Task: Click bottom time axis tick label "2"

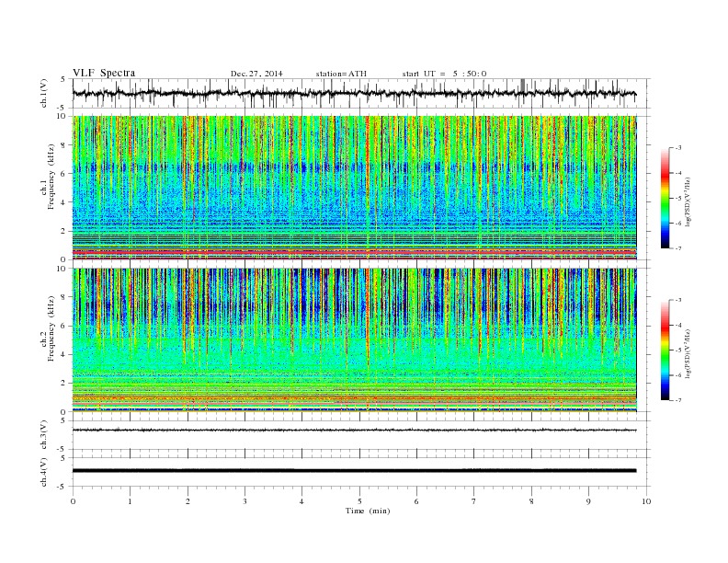Action: click(188, 501)
